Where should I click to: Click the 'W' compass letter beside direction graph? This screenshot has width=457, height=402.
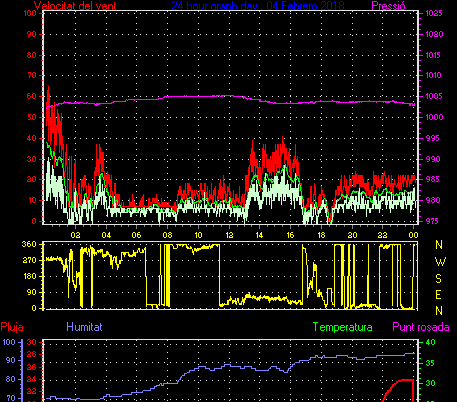point(440,262)
